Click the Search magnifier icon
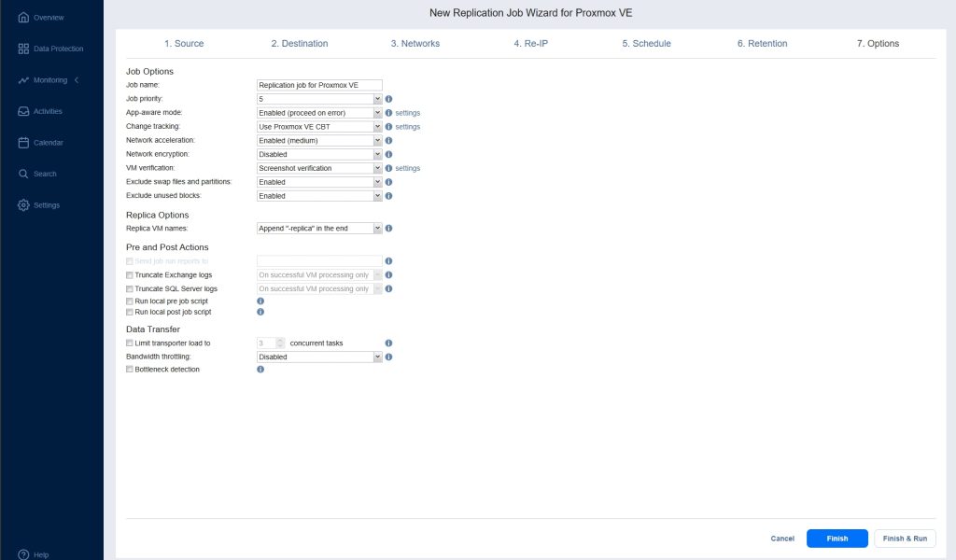Viewport: 956px width, 560px height. tap(23, 174)
